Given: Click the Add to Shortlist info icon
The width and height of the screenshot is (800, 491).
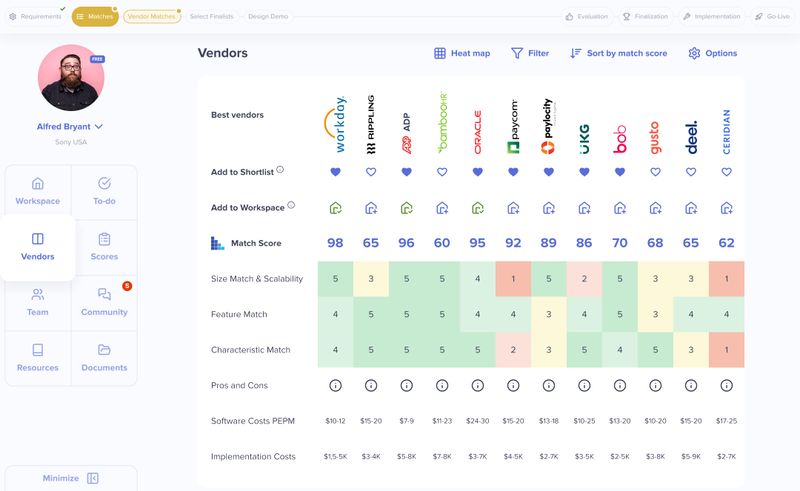Looking at the screenshot, I should [280, 169].
